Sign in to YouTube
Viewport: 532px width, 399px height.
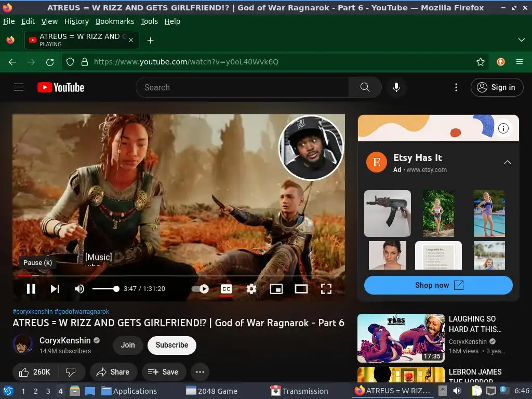497,87
